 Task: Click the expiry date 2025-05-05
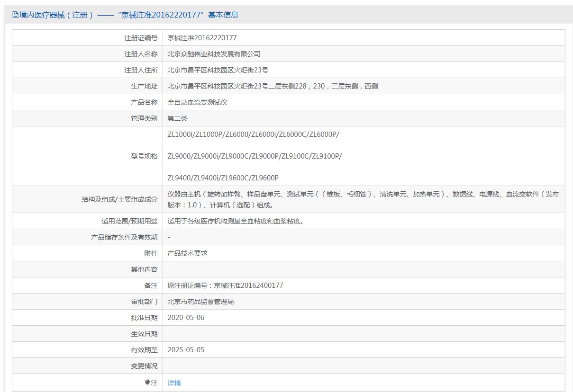pos(186,350)
